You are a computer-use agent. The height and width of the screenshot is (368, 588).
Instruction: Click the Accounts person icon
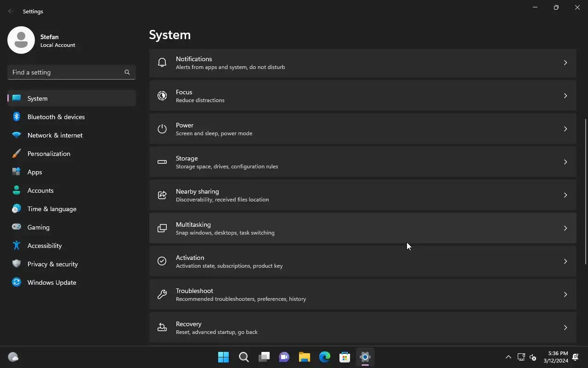point(17,190)
